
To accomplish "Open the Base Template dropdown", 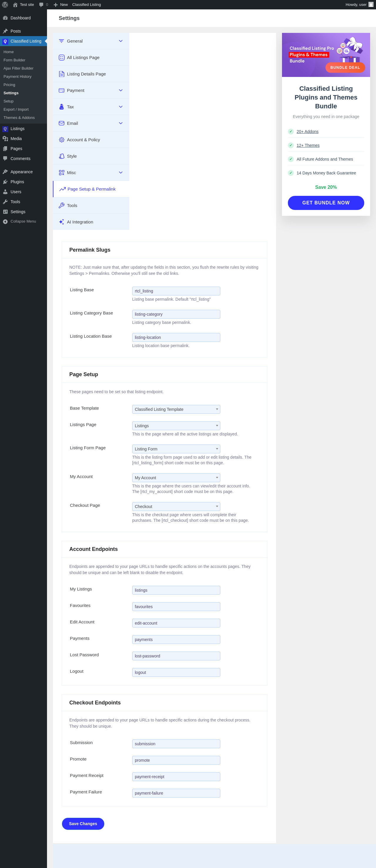I will [176, 409].
